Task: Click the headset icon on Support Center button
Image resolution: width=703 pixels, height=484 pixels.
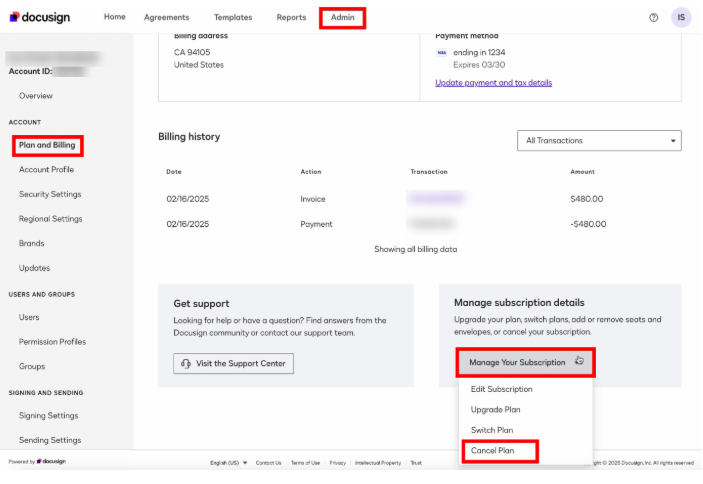Action: tap(186, 363)
